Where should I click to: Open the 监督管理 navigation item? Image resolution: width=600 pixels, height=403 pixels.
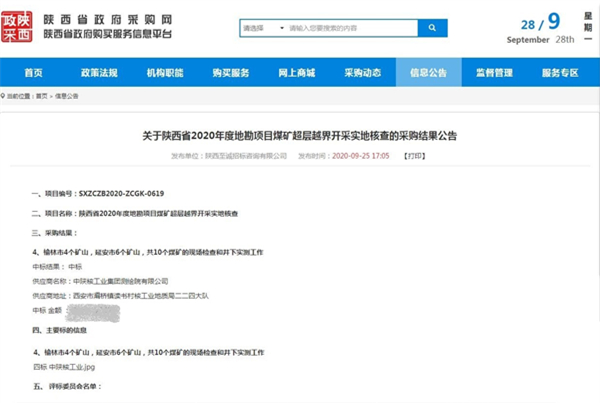click(495, 73)
